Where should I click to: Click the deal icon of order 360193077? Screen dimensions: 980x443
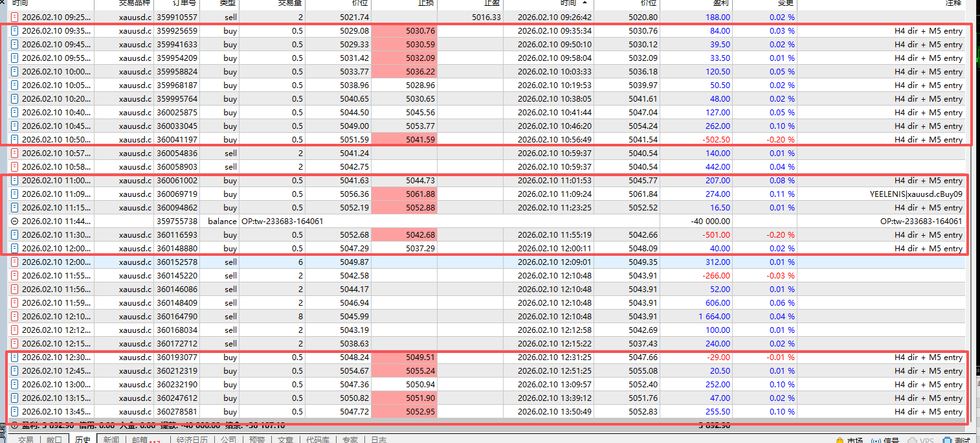point(15,358)
